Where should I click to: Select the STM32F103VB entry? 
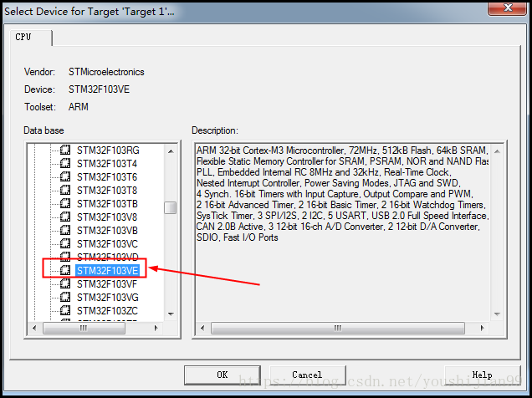tap(107, 231)
